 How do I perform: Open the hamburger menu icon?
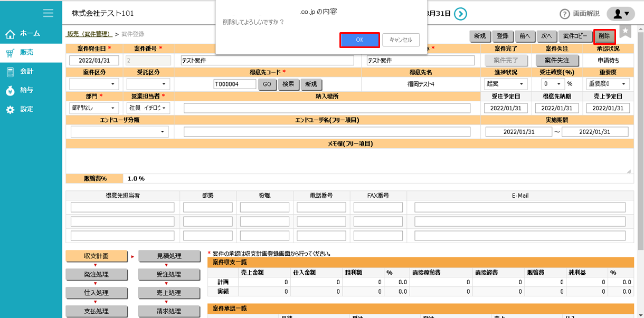(47, 13)
